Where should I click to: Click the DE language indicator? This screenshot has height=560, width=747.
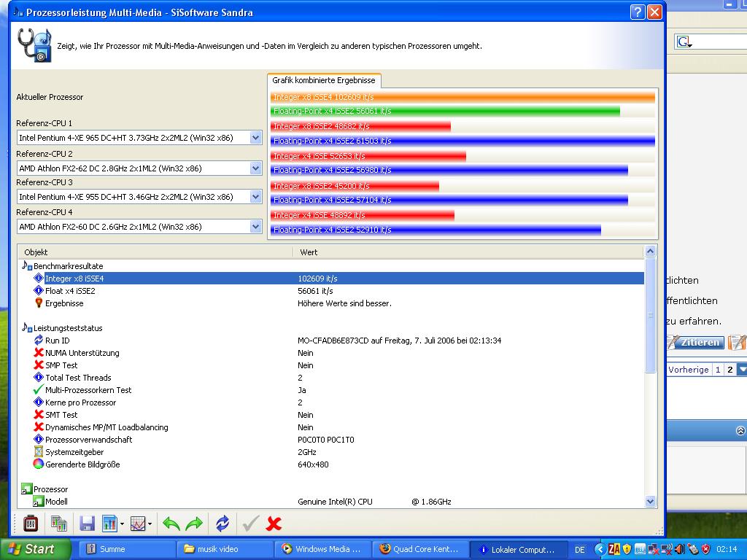pyautogui.click(x=579, y=550)
